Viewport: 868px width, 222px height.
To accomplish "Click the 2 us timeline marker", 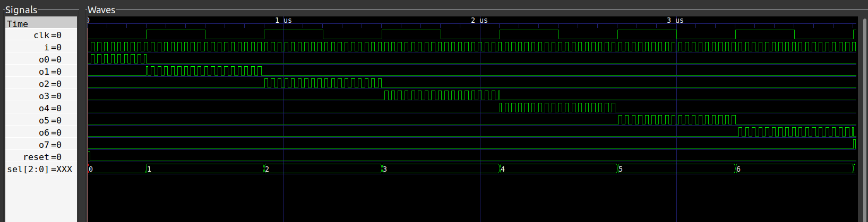I will tap(479, 20).
